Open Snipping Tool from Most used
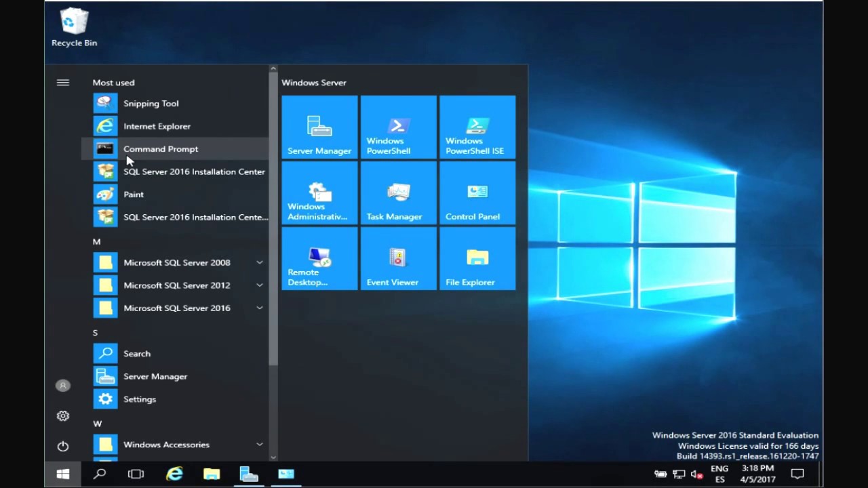This screenshot has height=488, width=868. coord(175,103)
